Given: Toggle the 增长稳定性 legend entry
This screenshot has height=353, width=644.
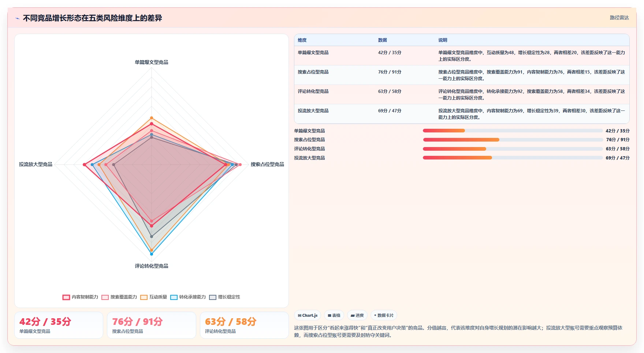Looking at the screenshot, I should click(225, 297).
